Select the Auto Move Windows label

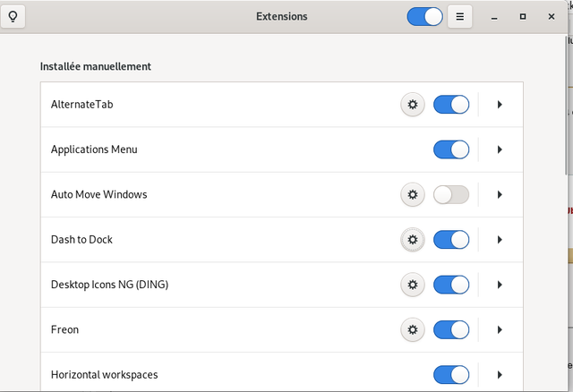(x=98, y=194)
